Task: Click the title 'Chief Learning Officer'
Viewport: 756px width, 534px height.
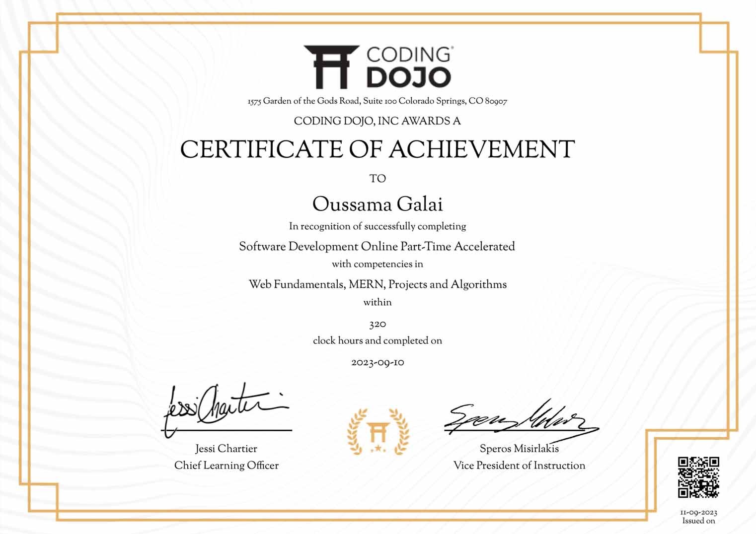Action: [x=227, y=466]
